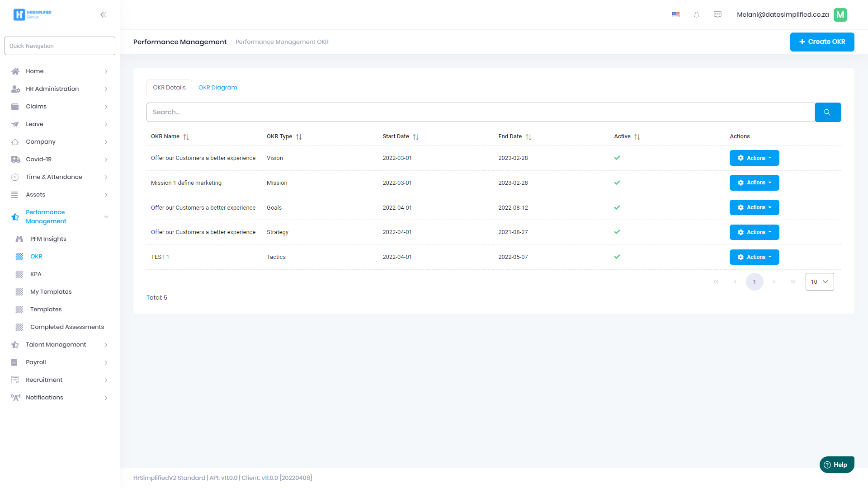Open the Help button
This screenshot has width=868, height=488.
[x=836, y=465]
